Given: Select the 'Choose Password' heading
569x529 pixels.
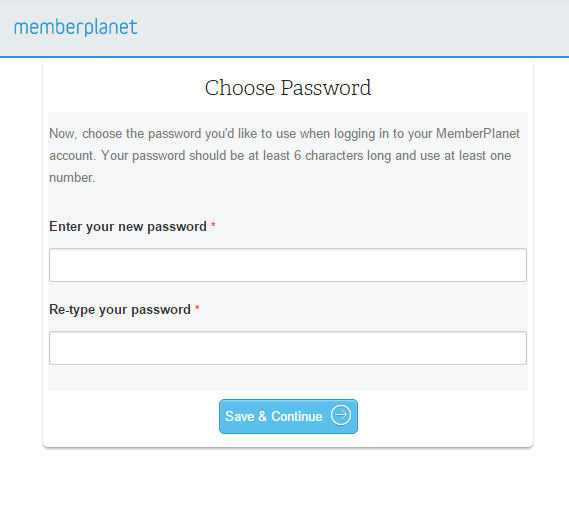Looking at the screenshot, I should pos(288,88).
